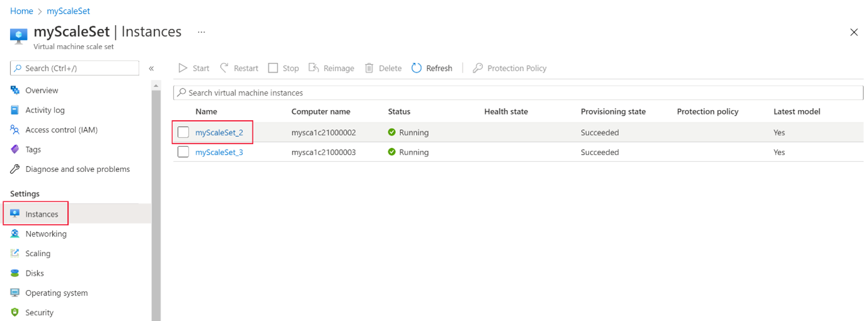Click the green Running status icon for myScaleSet_3
The image size is (868, 321).
click(x=392, y=152)
